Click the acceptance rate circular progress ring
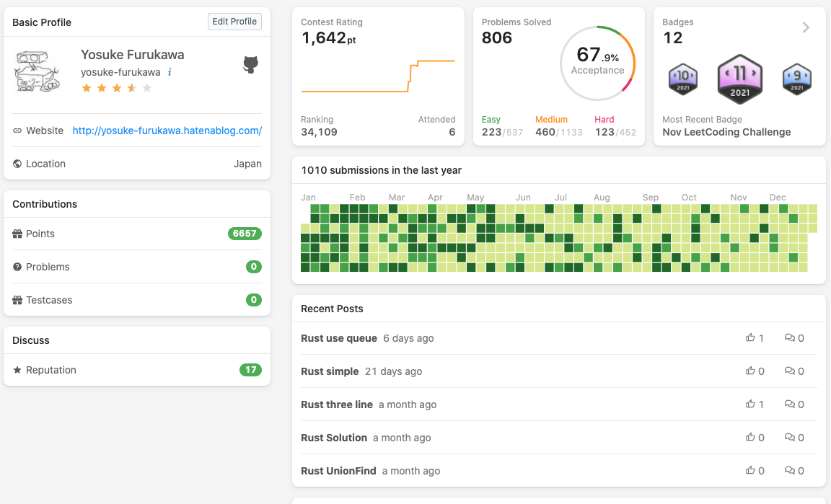 [597, 63]
